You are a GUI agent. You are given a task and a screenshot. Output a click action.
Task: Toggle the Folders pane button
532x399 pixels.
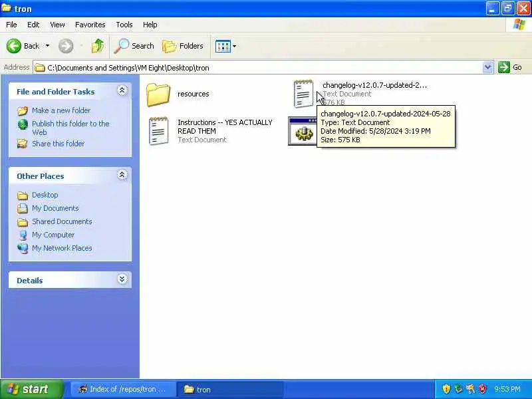pyautogui.click(x=182, y=46)
